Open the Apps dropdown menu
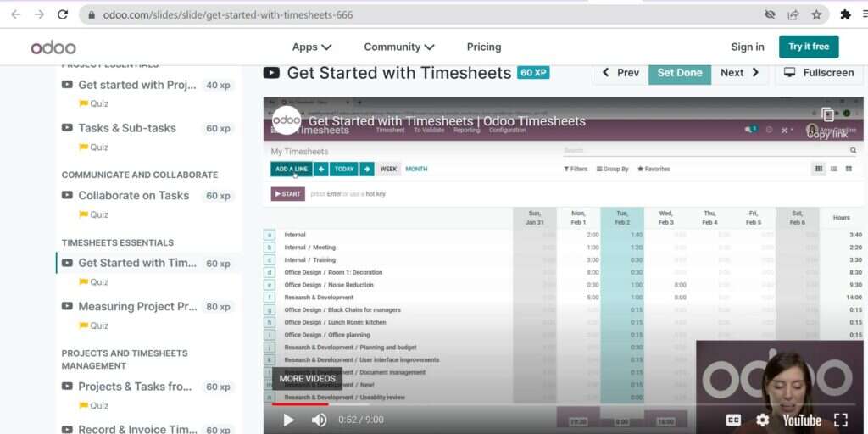Screen dimensions: 868x434 (x=312, y=47)
